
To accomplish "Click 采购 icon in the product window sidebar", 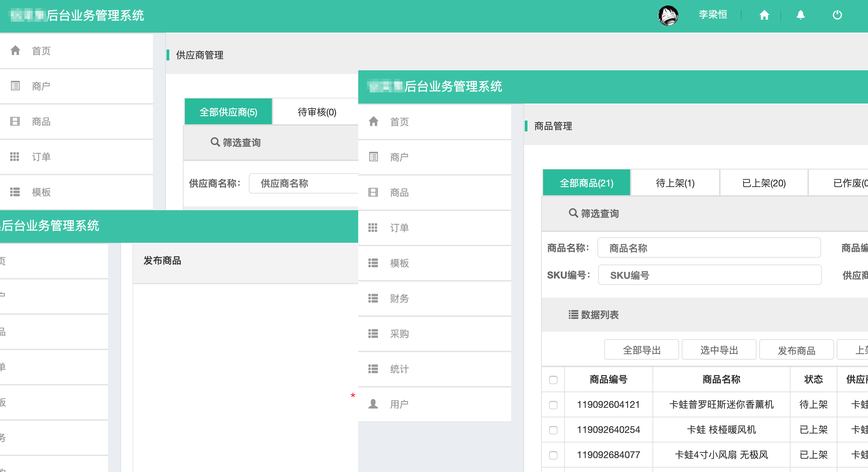I will tap(373, 333).
